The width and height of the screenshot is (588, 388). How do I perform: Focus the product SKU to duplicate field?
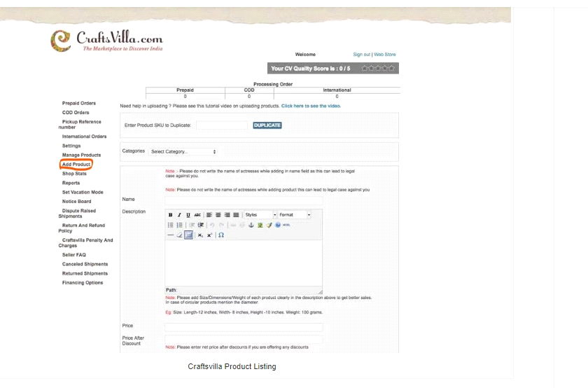222,125
